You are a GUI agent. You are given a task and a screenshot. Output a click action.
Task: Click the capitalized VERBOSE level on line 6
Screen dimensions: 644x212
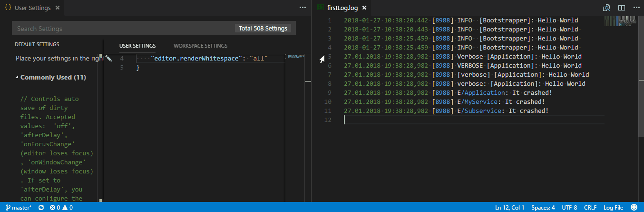(470, 66)
